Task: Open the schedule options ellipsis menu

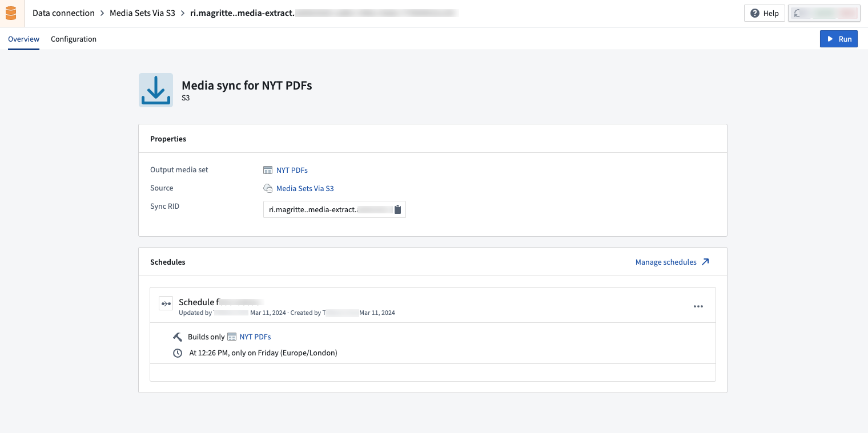Action: click(698, 306)
